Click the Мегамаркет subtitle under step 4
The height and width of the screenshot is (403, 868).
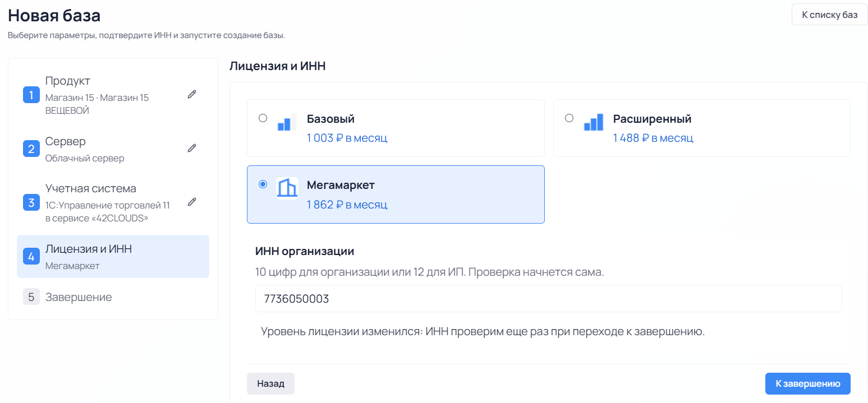[x=72, y=266]
